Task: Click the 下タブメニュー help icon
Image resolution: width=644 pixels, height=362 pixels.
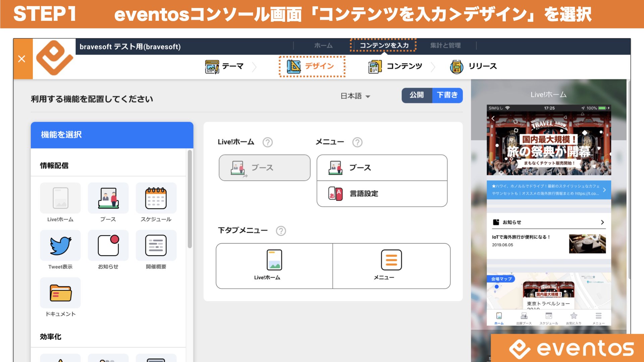Action: click(x=281, y=231)
